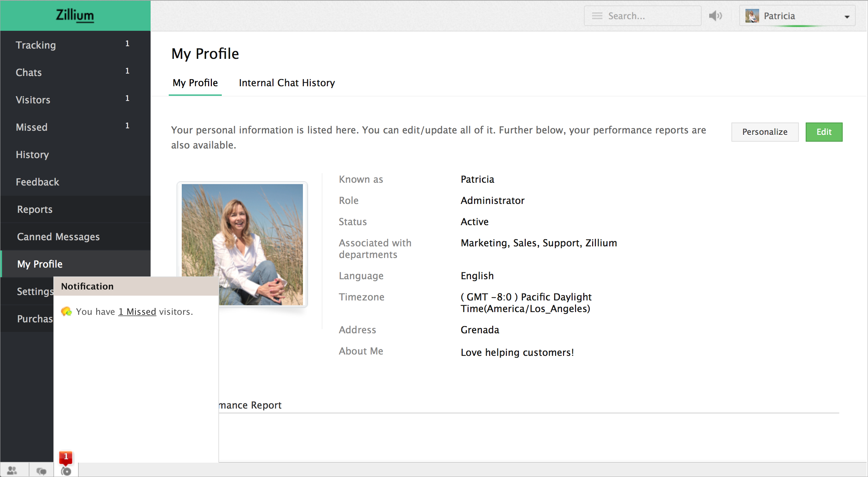This screenshot has width=868, height=477.
Task: Open the 1 Missed visitors link
Action: pos(137,312)
